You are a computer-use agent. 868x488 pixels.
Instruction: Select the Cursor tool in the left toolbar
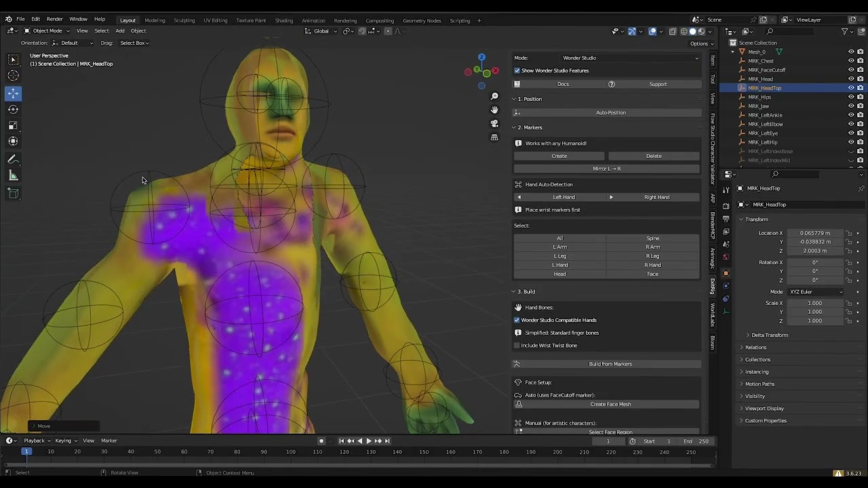[13, 76]
